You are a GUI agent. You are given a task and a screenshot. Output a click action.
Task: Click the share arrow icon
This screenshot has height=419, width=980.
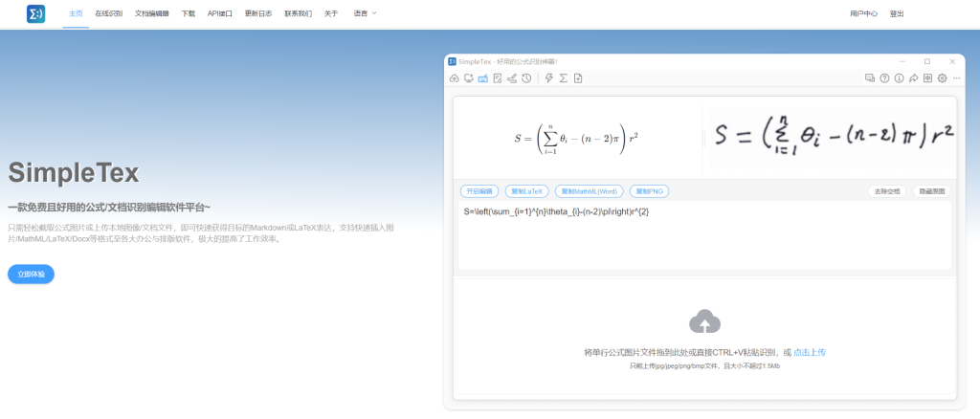coord(913,78)
